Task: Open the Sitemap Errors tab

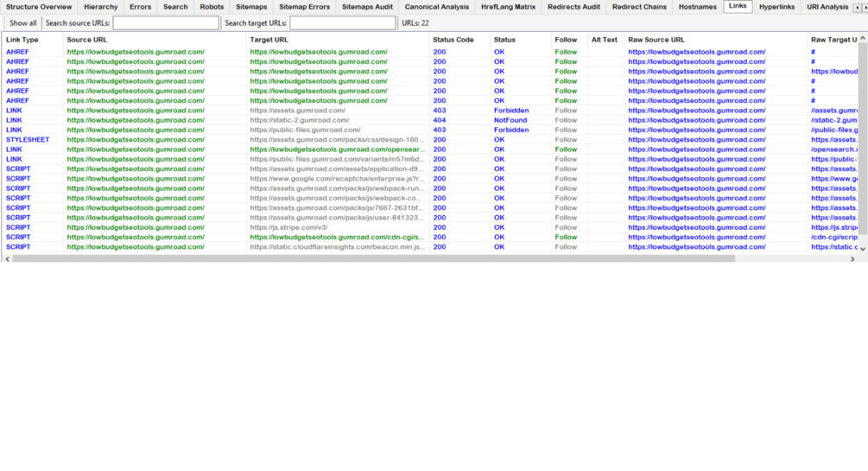Action: click(x=304, y=7)
